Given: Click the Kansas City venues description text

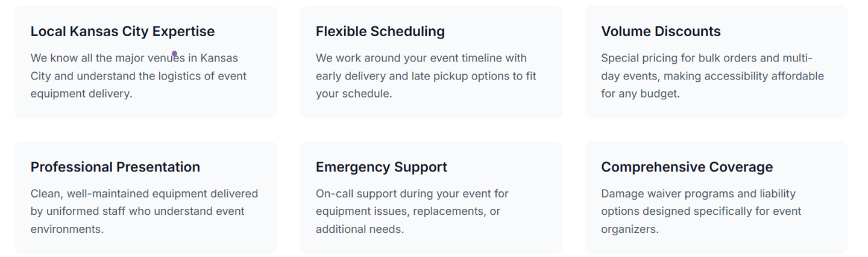Looking at the screenshot, I should (x=139, y=76).
